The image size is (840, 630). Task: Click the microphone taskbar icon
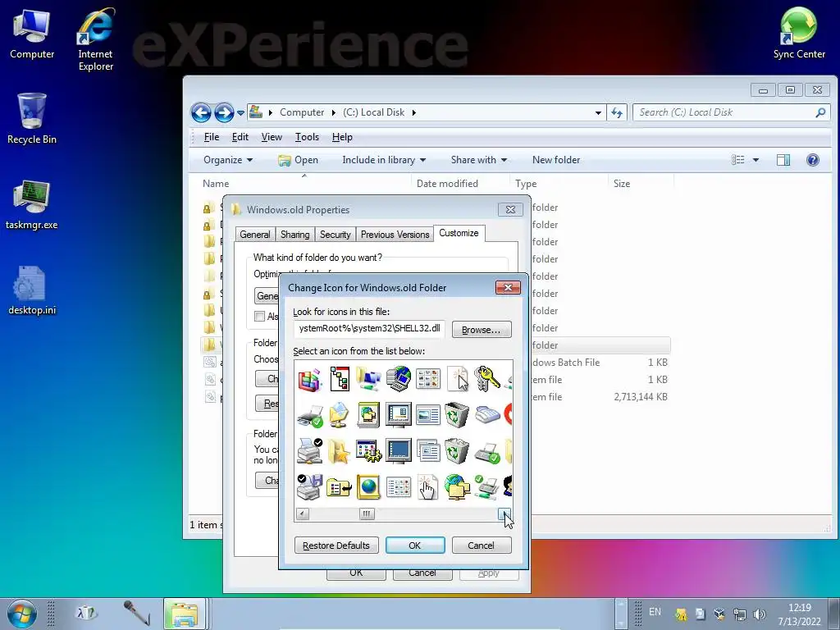click(136, 613)
